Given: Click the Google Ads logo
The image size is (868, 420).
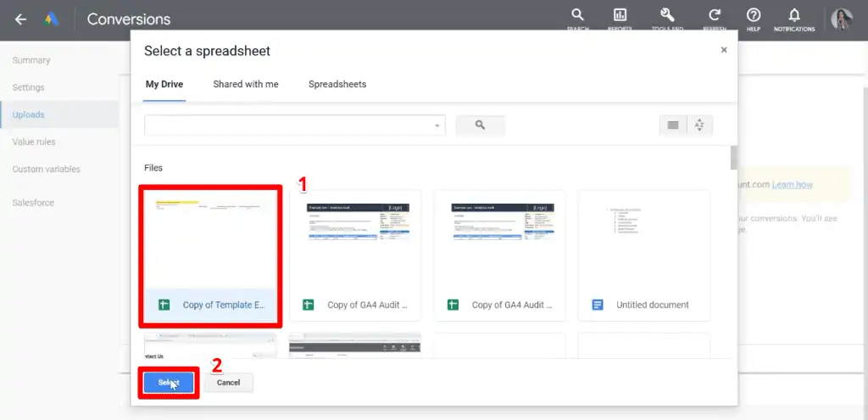Looking at the screenshot, I should (x=52, y=20).
